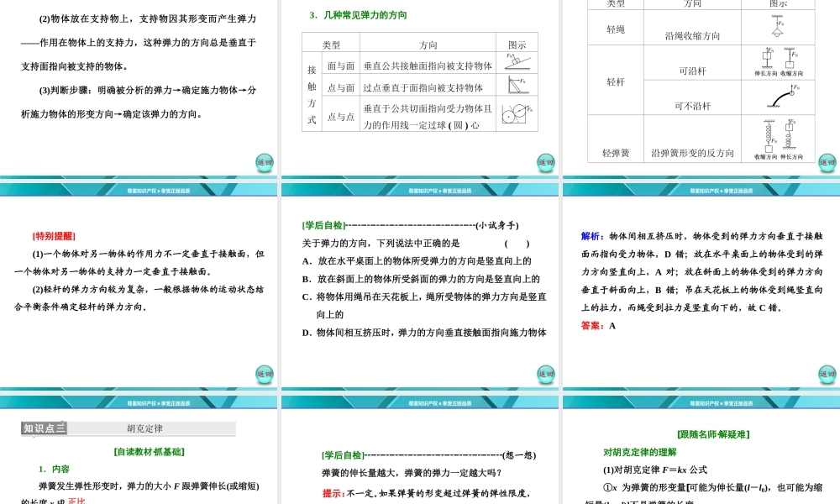Click the 轻弹簧 spring diagram
Viewport: 840px width, 504px height.
[779, 139]
